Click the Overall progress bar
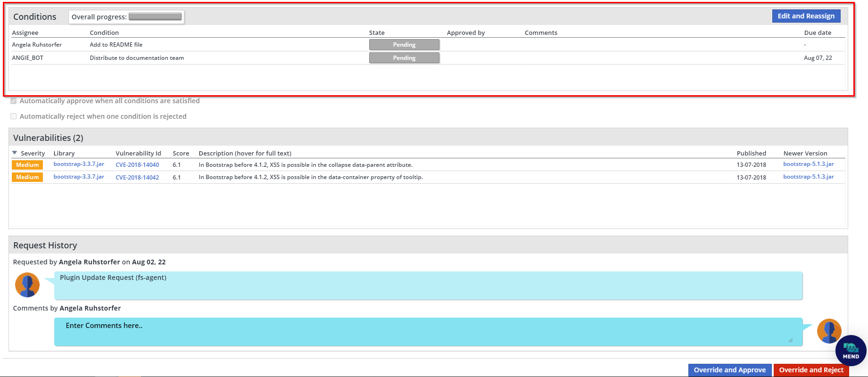The width and height of the screenshot is (868, 377). [155, 17]
